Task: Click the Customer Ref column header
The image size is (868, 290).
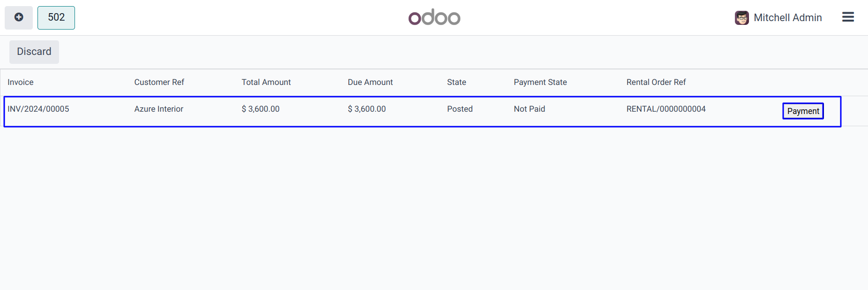Action: click(159, 82)
